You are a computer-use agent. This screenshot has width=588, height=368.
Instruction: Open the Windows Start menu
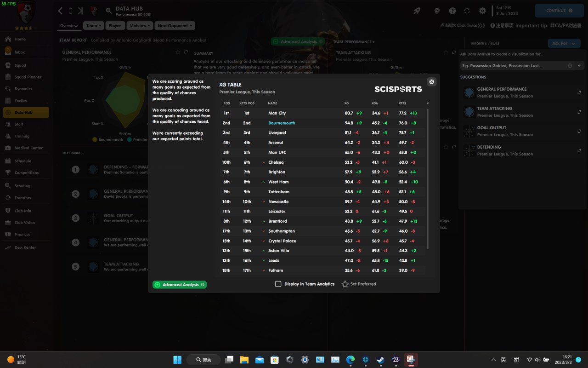(x=177, y=360)
